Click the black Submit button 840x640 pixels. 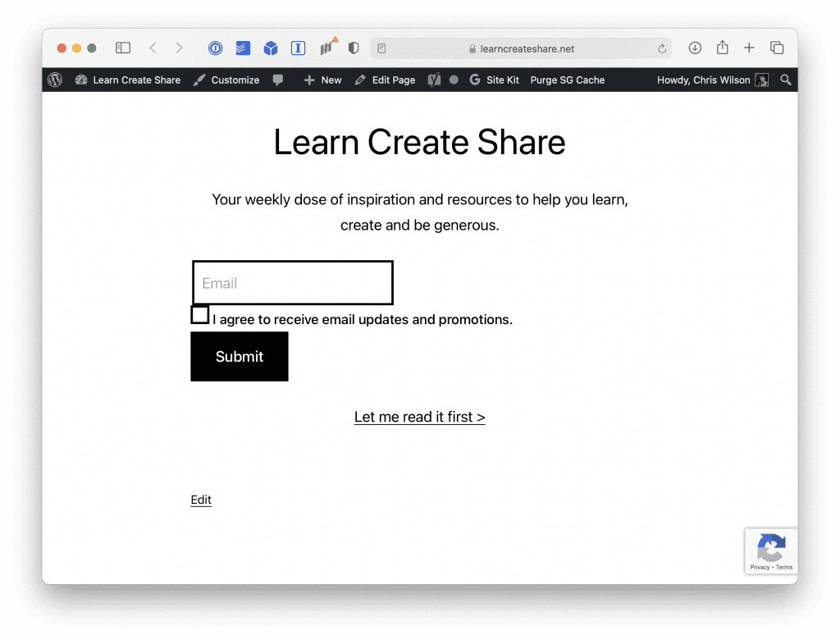coord(240,356)
